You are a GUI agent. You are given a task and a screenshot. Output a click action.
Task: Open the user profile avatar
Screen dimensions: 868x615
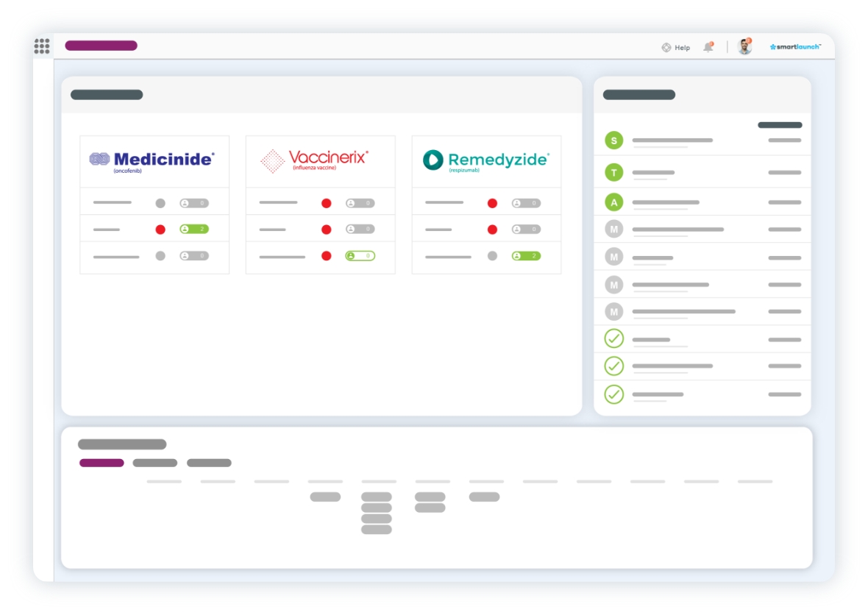(745, 46)
